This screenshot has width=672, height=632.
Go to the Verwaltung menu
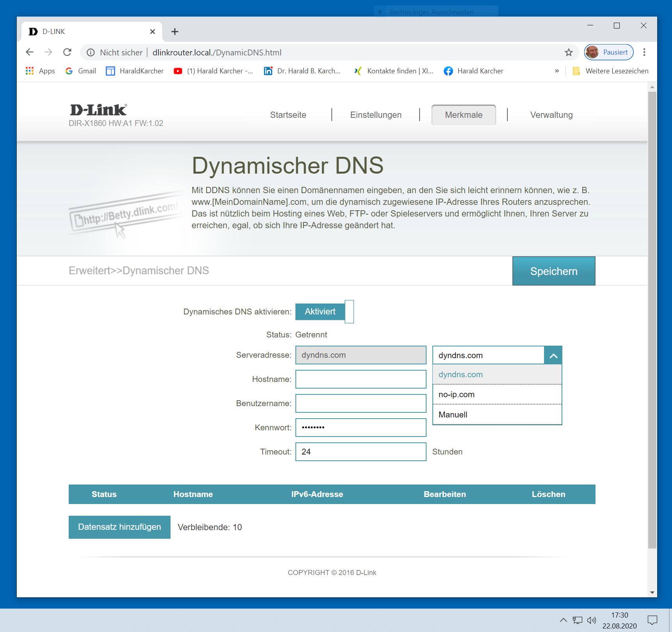(x=551, y=115)
